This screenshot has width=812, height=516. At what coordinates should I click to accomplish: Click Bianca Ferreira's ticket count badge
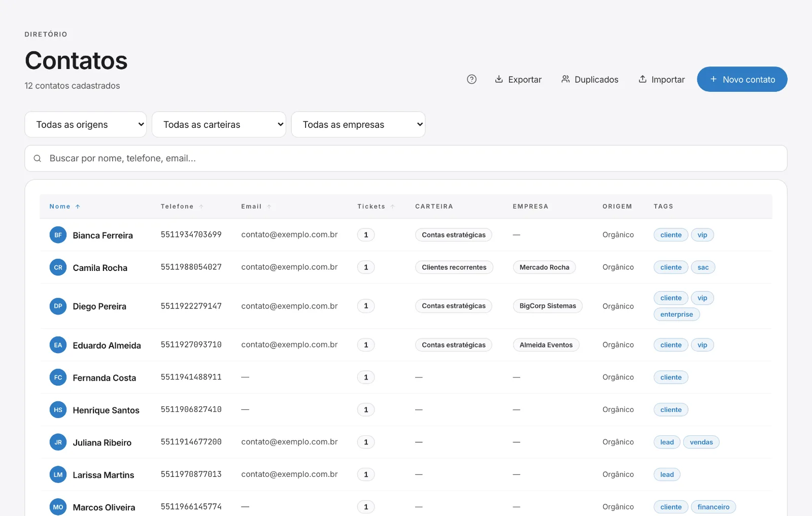[366, 235]
